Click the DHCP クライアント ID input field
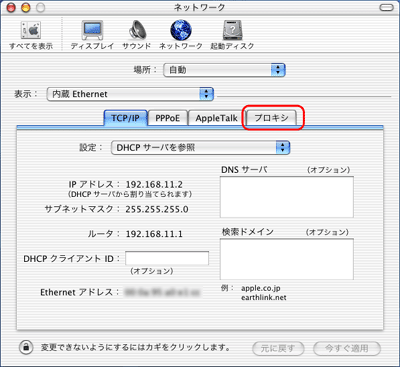Screen dimensions: 400x367 point(167,258)
